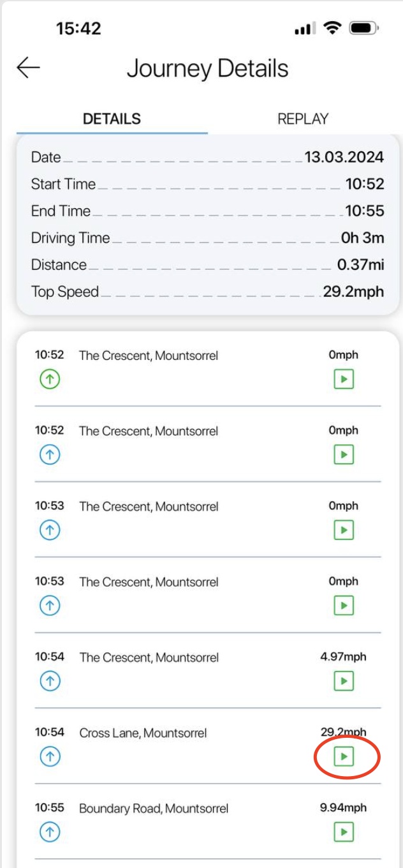Image resolution: width=403 pixels, height=868 pixels.
Task: Play the 4.97mph Crescent segment
Action: (344, 681)
